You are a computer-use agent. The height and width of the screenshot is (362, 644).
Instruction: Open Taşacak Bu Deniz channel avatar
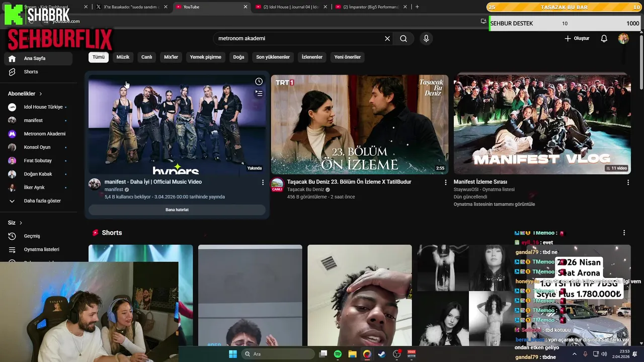pos(277,184)
